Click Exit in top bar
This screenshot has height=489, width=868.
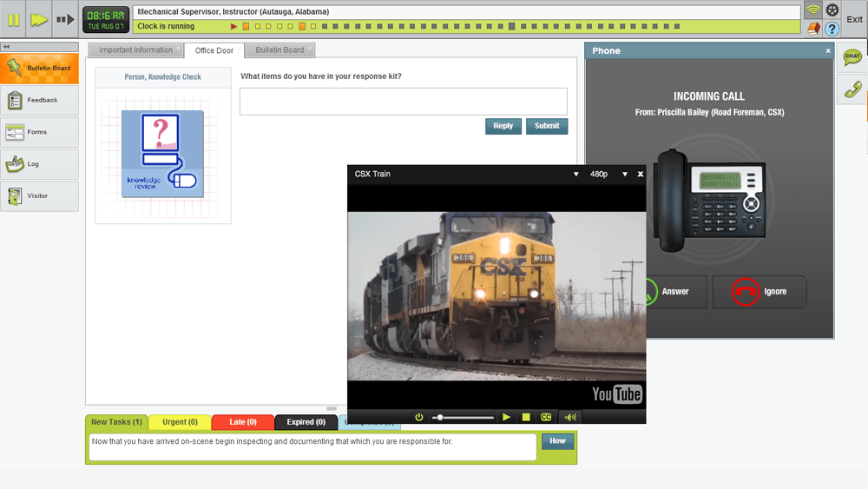click(x=854, y=19)
